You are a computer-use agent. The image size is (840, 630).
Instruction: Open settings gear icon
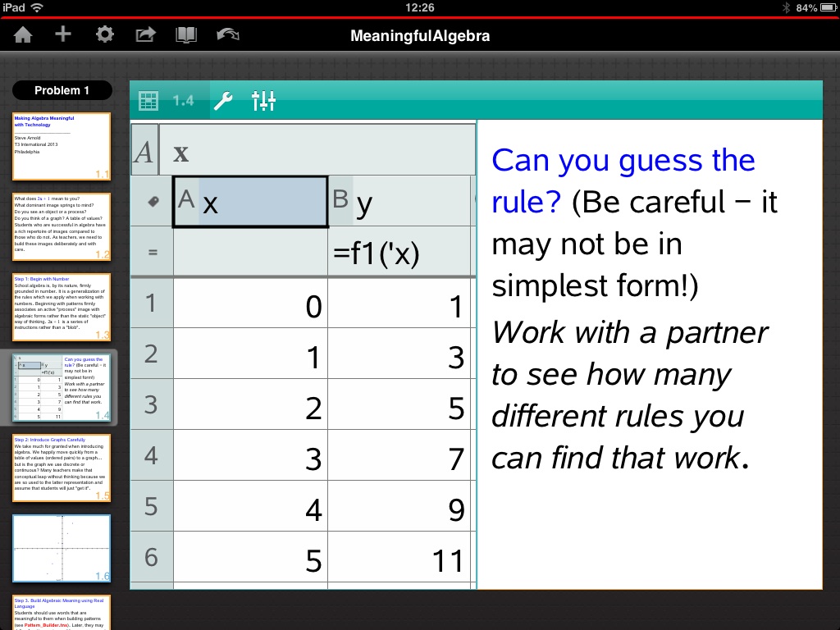pyautogui.click(x=104, y=34)
